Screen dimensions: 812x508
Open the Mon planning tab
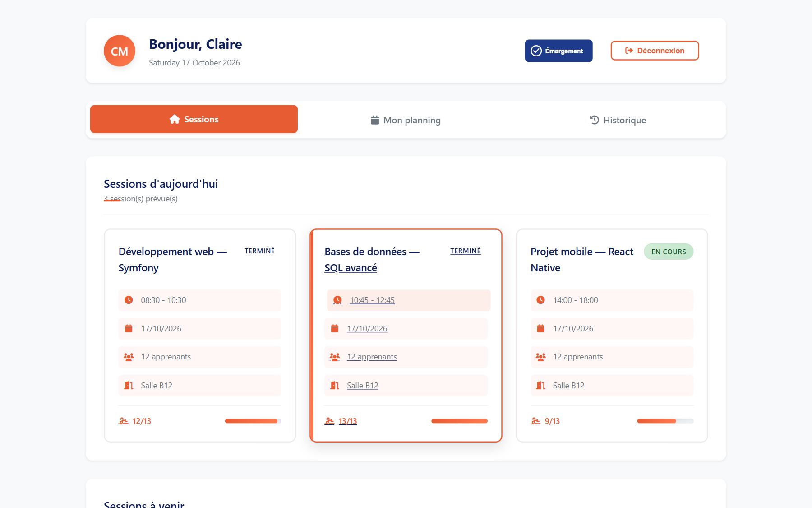[406, 120]
